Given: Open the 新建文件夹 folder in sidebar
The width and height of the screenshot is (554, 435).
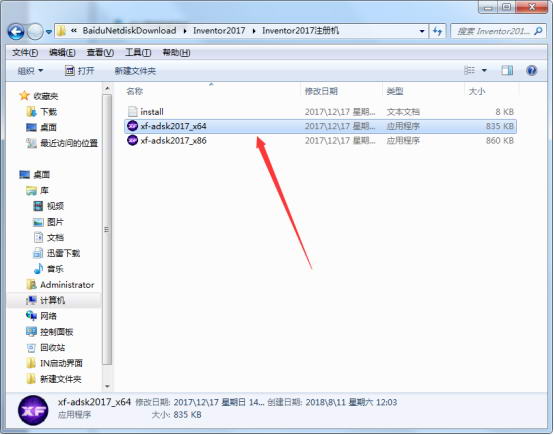Looking at the screenshot, I should tap(61, 379).
